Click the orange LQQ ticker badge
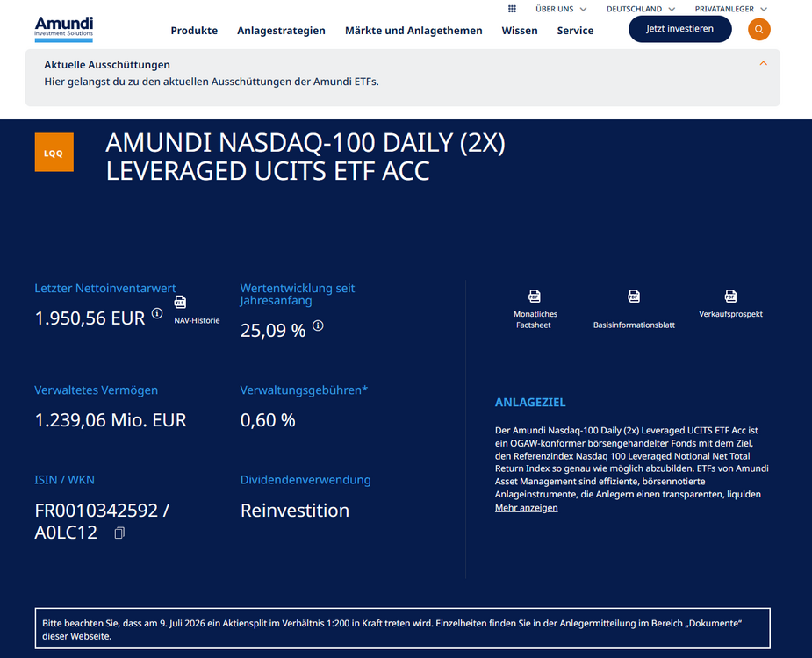The width and height of the screenshot is (812, 658). pyautogui.click(x=54, y=152)
